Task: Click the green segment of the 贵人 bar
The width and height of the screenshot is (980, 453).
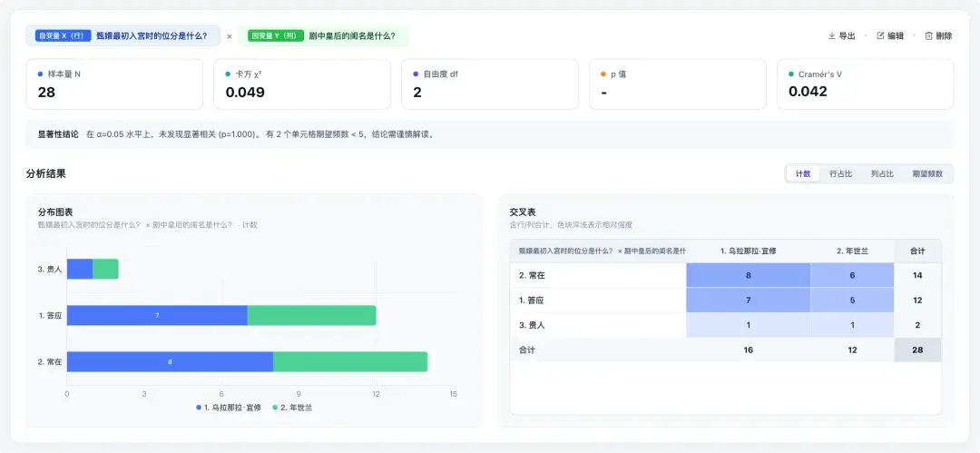Action: (105, 269)
